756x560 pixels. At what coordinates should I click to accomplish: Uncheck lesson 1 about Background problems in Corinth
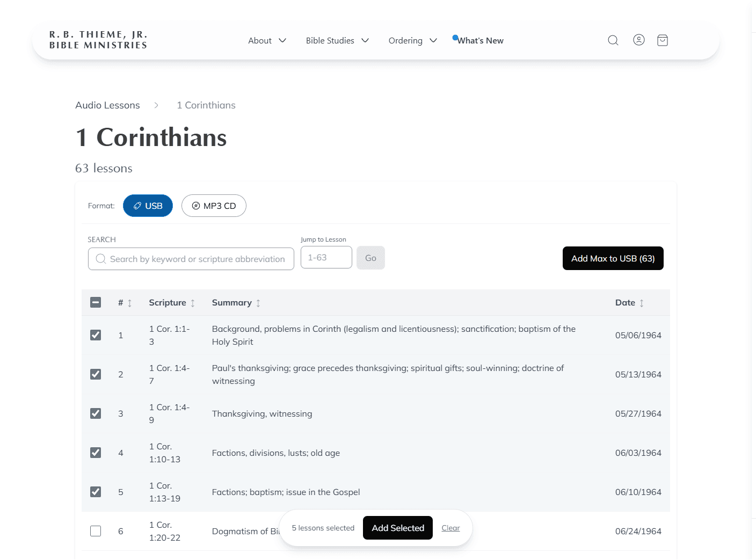point(96,334)
